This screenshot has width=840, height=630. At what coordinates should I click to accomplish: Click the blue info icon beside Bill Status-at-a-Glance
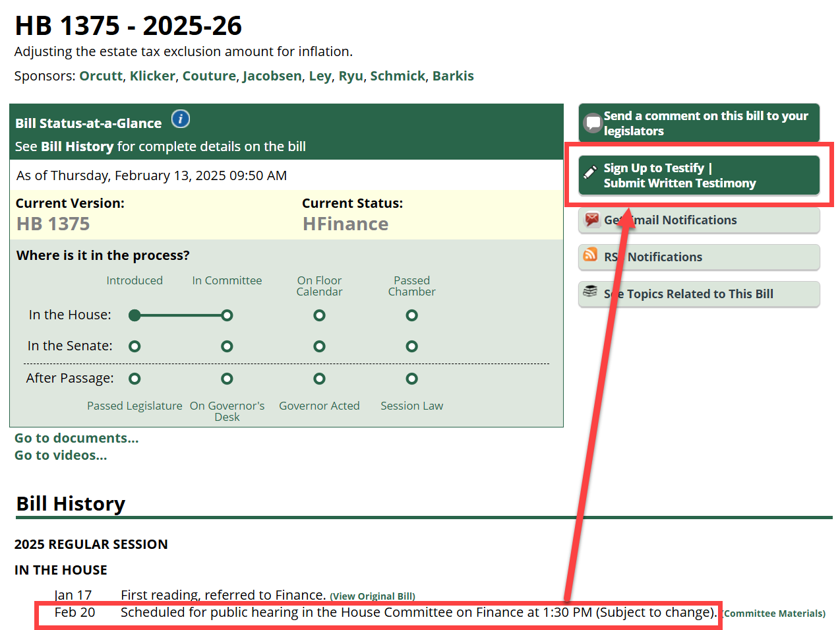click(x=180, y=119)
